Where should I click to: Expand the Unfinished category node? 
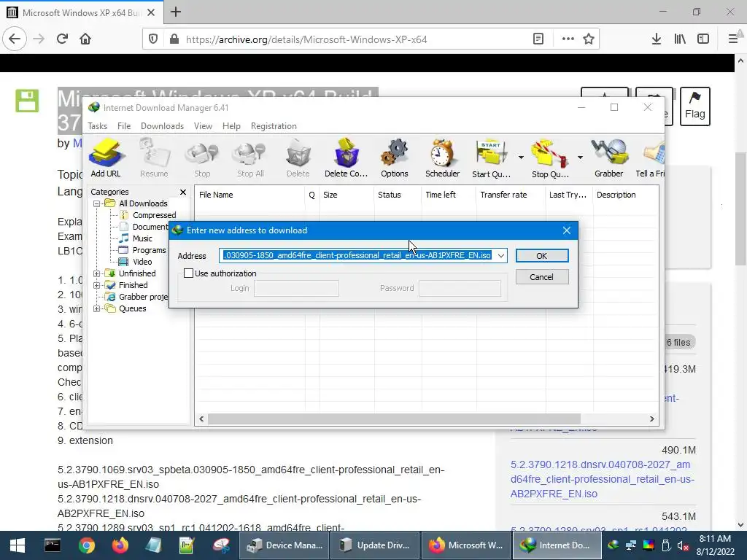pos(97,273)
